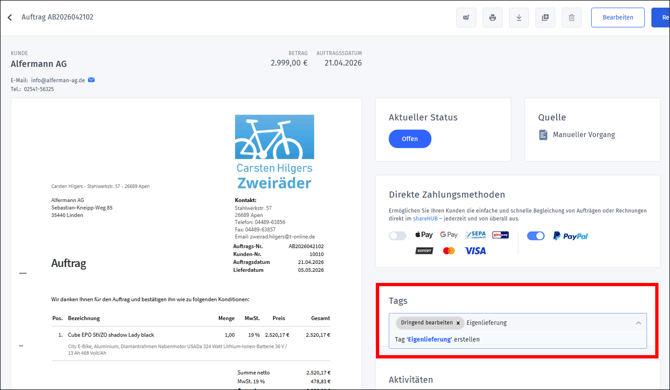Duplicate the order with the copy icon
The image size is (670, 390).
click(x=545, y=18)
